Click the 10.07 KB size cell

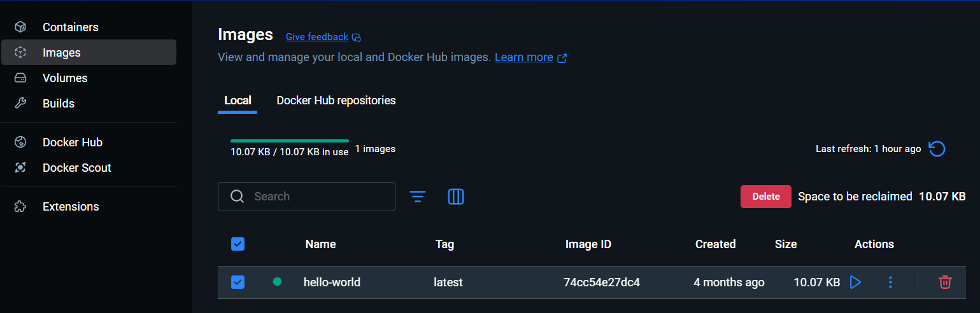click(x=817, y=282)
